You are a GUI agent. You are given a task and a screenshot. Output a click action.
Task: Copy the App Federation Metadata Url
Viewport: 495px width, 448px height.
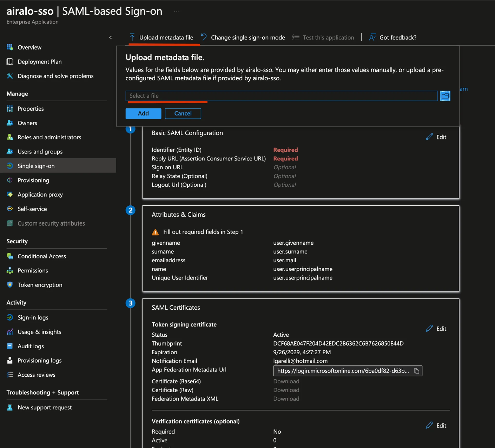pos(417,371)
